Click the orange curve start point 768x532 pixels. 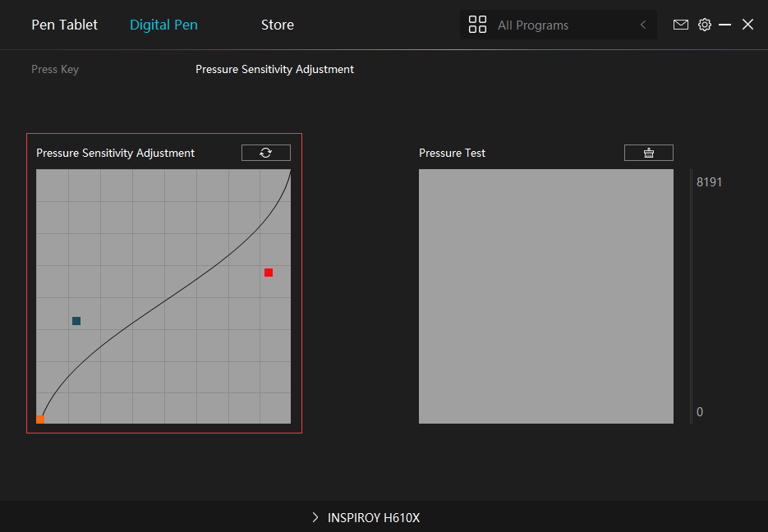(40, 419)
